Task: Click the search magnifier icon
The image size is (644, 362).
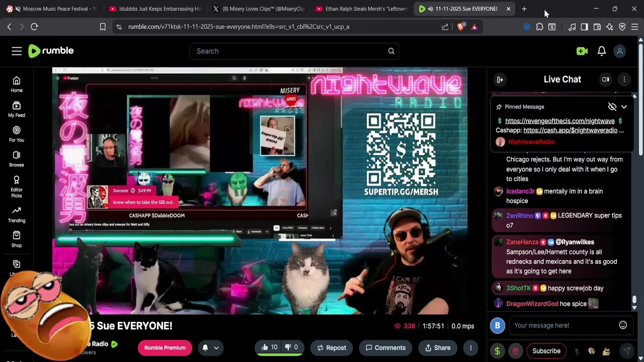Action: pyautogui.click(x=391, y=51)
